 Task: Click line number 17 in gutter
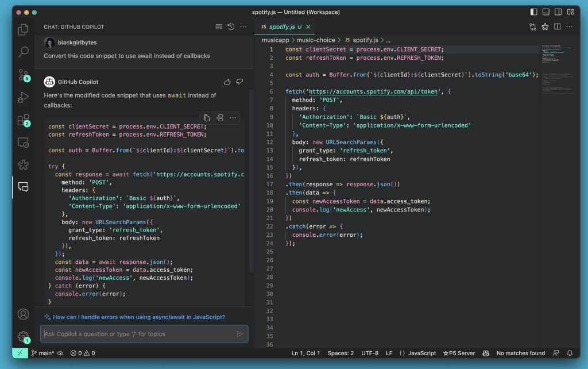[x=270, y=184]
